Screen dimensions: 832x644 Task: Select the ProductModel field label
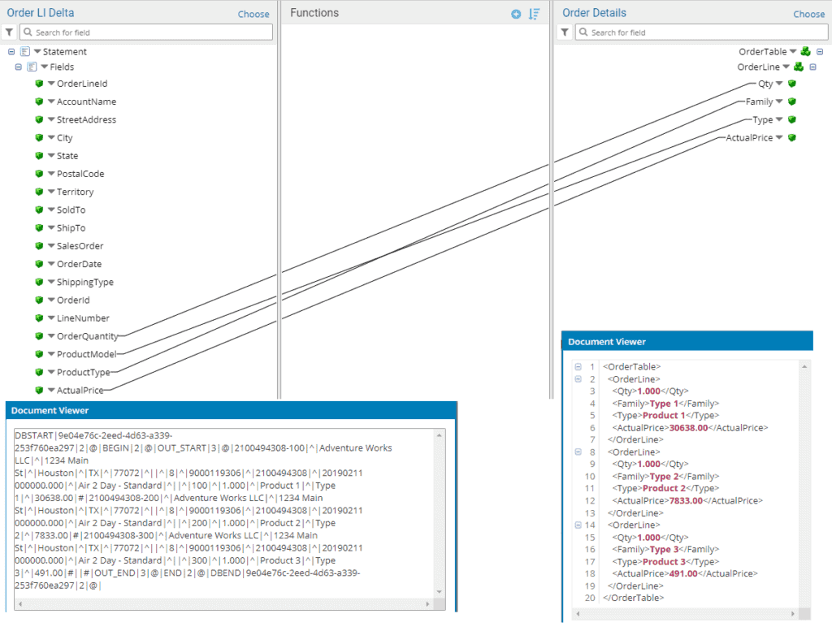tap(86, 354)
